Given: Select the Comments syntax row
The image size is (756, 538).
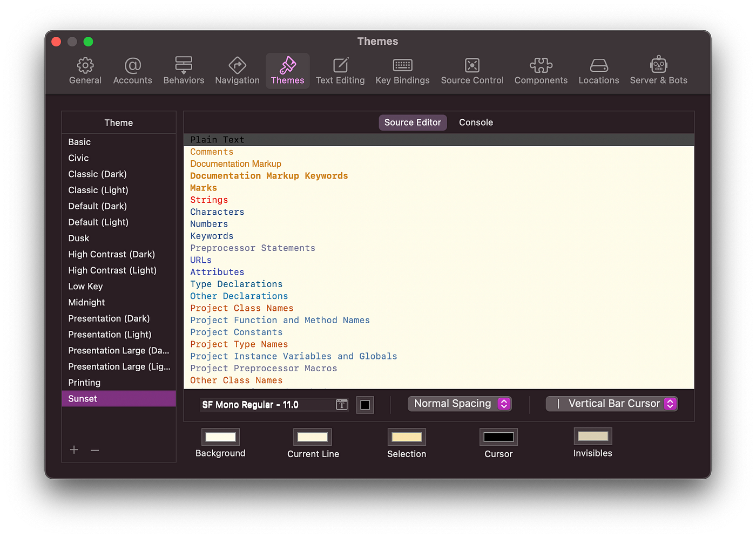Looking at the screenshot, I should (438, 152).
